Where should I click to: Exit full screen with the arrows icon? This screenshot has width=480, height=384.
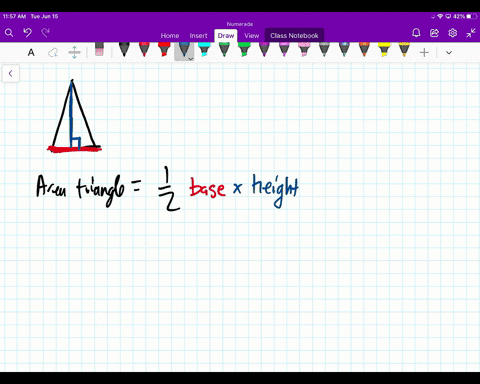471,33
